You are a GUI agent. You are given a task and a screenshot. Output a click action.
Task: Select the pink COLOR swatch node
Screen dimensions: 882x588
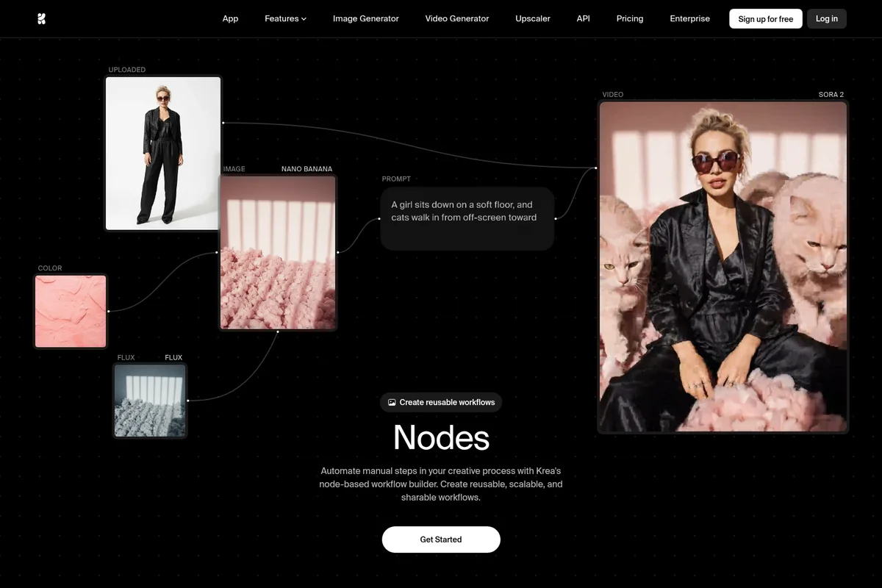pyautogui.click(x=70, y=310)
